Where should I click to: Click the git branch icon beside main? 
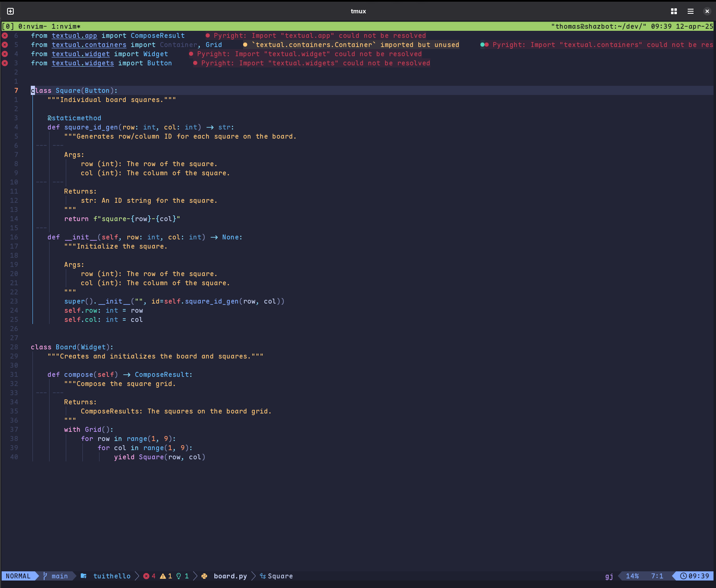[x=45, y=576]
